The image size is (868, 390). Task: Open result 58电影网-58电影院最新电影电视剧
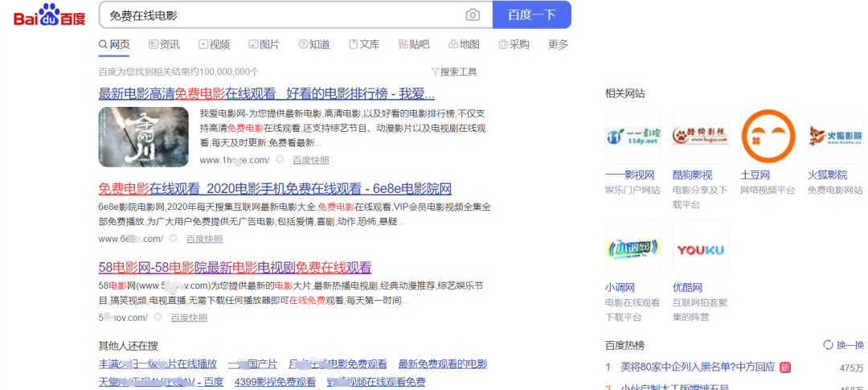[x=235, y=268]
